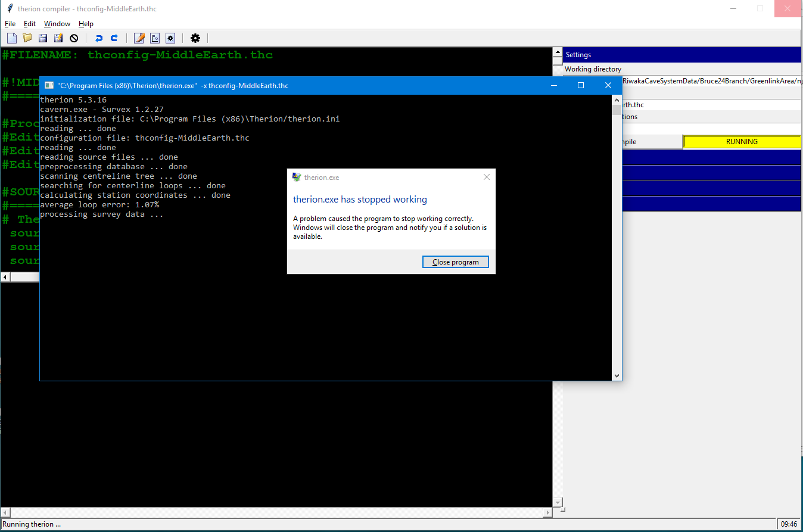Click the 09:46 clock in status bar
The image size is (803, 532).
789,524
